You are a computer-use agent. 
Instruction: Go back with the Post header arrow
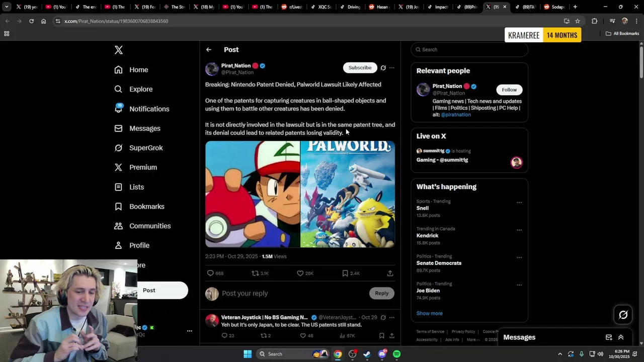209,50
